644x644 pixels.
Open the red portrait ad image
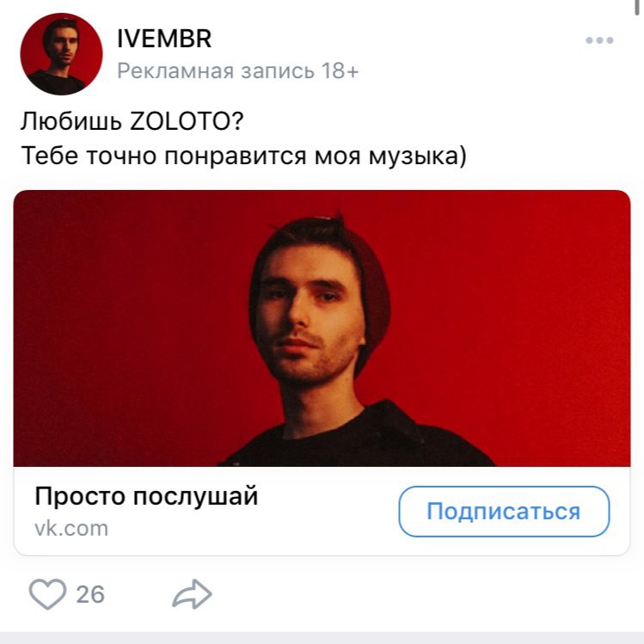click(x=322, y=328)
